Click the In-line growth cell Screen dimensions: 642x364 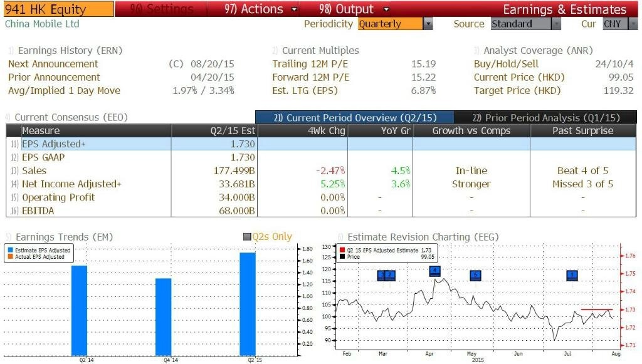471,170
